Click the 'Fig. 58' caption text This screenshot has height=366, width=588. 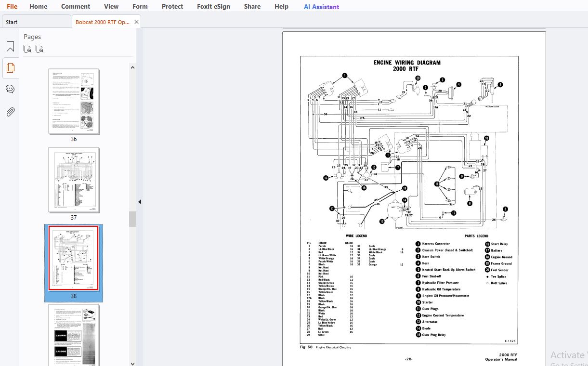(x=306, y=347)
